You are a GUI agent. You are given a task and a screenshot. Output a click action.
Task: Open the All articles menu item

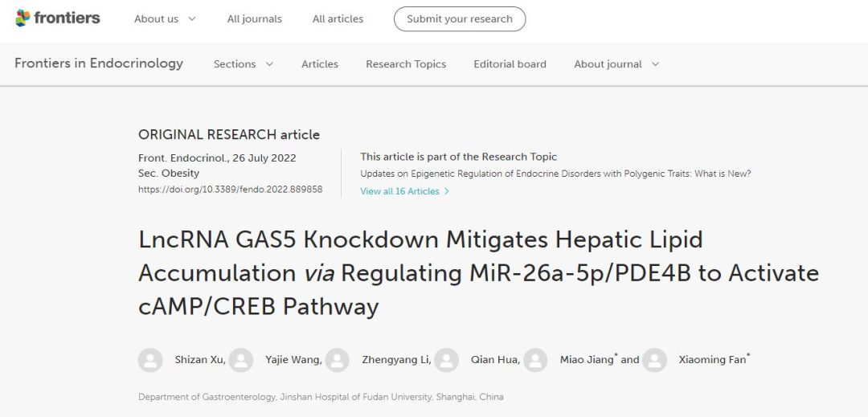tap(338, 18)
